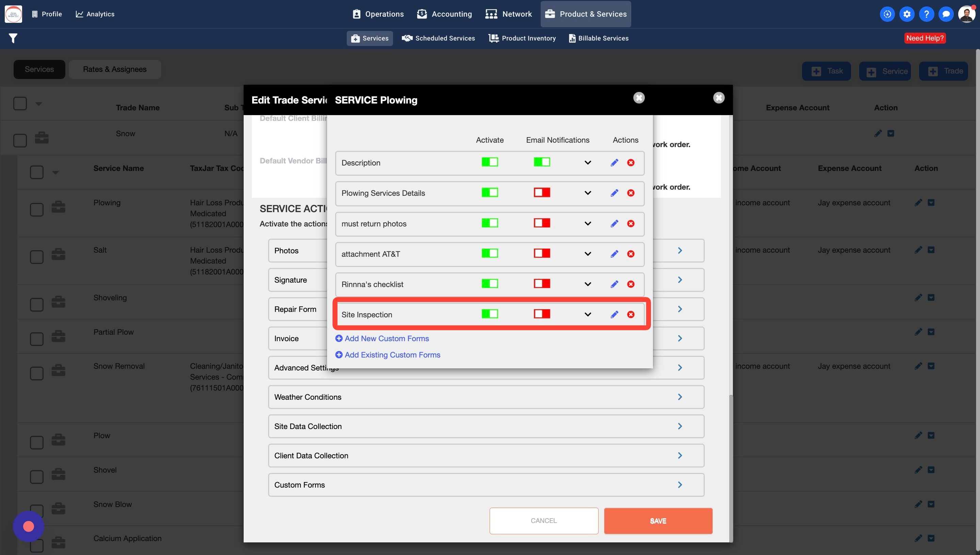Edit the Site Inspection form with pencil icon
The height and width of the screenshot is (555, 980).
[x=614, y=315]
